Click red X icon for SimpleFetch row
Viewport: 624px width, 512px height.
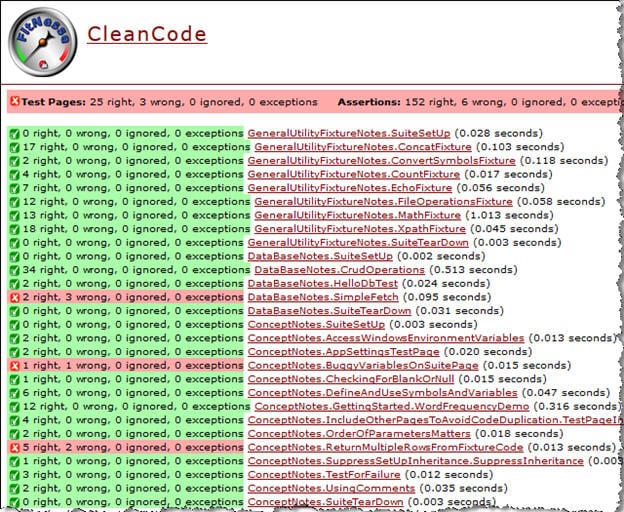pos(15,298)
